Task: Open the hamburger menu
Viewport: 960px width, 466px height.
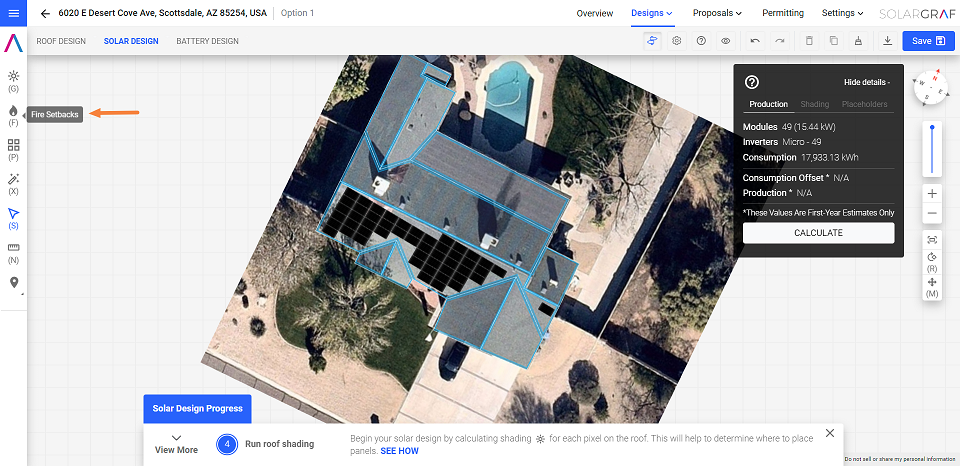Action: coord(14,13)
